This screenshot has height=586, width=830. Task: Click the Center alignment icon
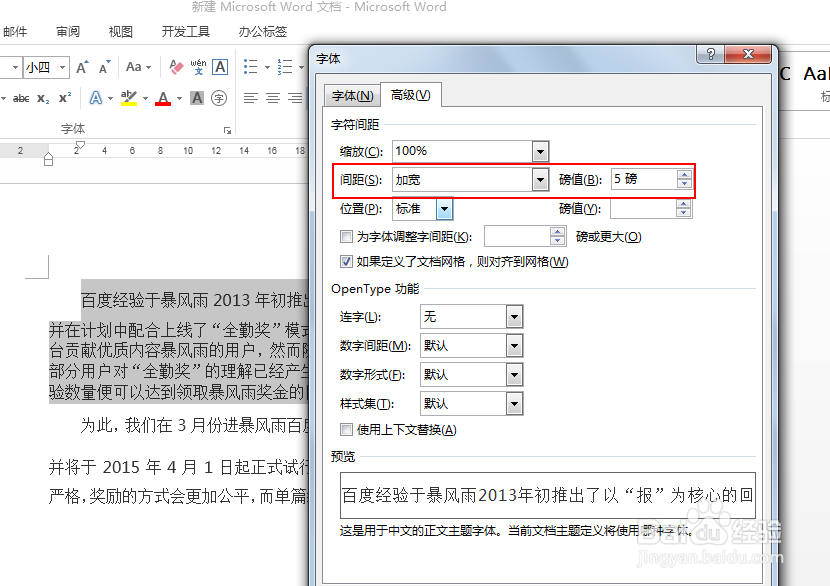pyautogui.click(x=273, y=98)
